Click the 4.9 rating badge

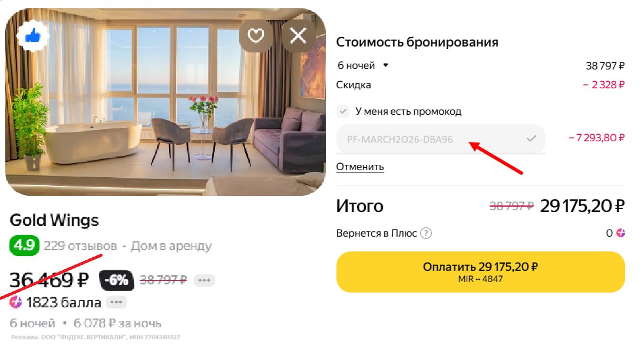click(x=25, y=246)
